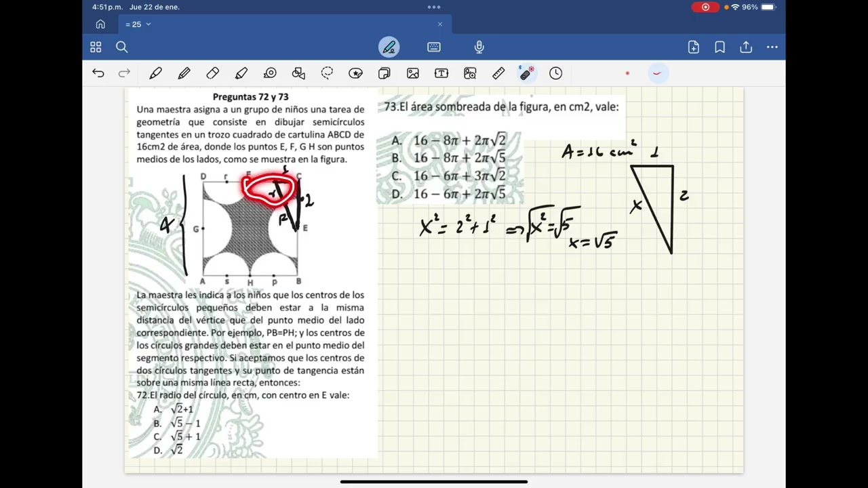This screenshot has height=488, width=868.
Task: Select question 72 option B. √5 − 1
Action: [177, 423]
